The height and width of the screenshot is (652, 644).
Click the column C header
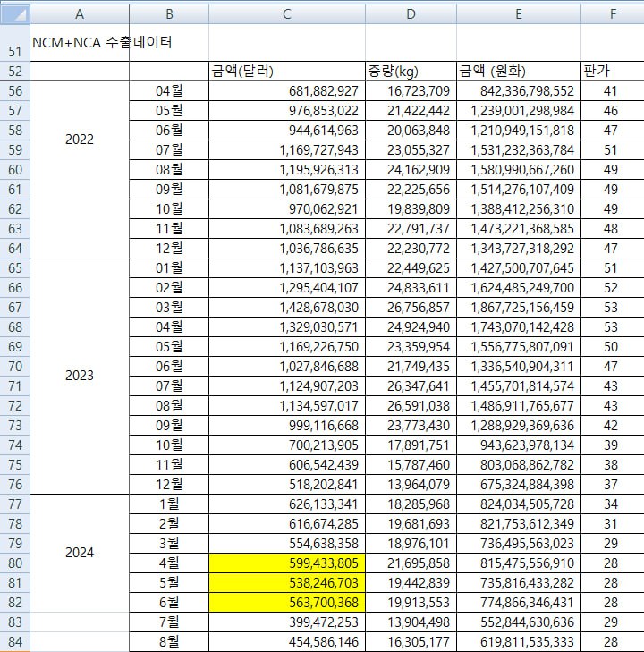286,14
